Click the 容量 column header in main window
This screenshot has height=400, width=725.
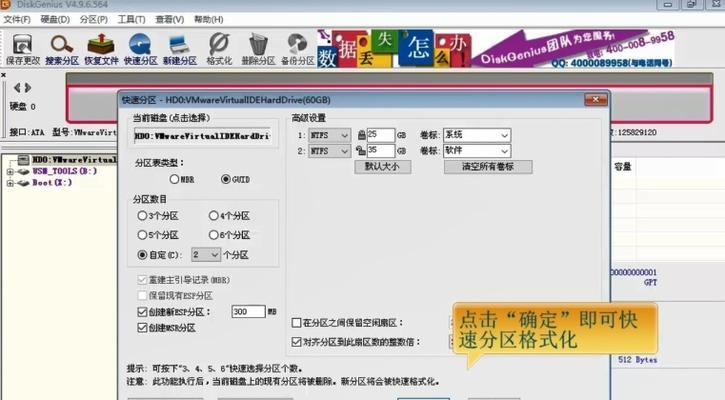622,166
